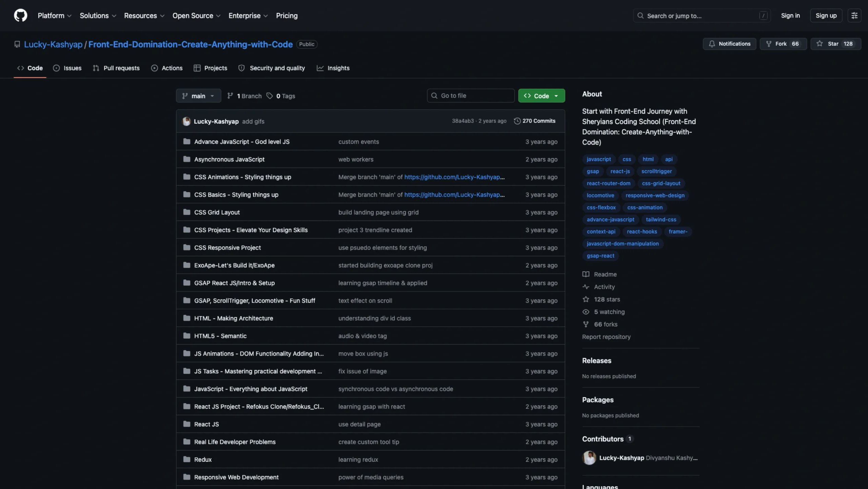Screen dimensions: 868x489
Task: Focus the Go to file input
Action: (x=471, y=96)
